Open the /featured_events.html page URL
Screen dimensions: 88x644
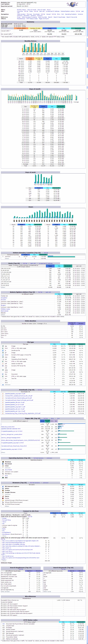8,427
